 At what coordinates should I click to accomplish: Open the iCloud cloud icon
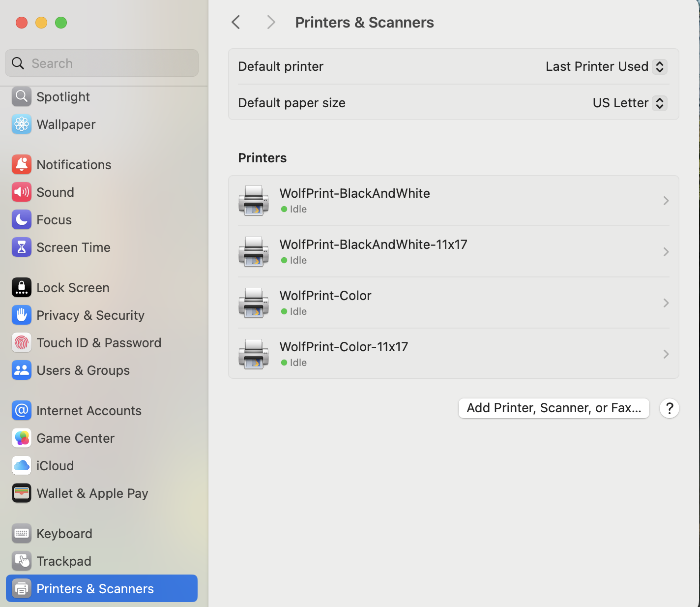(22, 466)
